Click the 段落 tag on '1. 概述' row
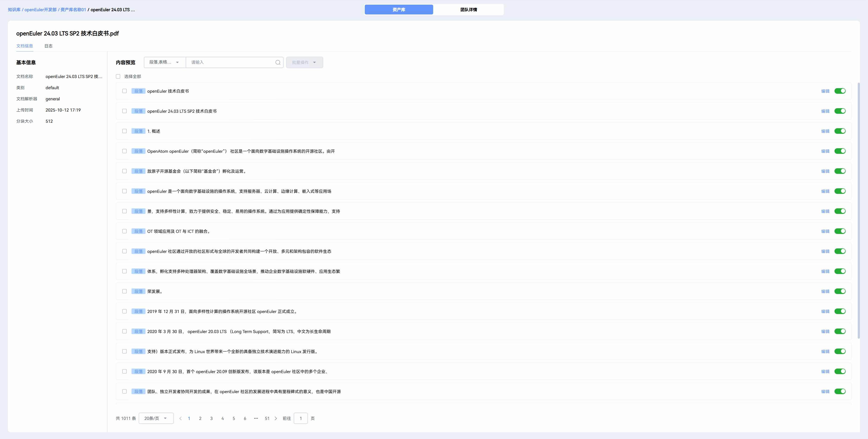868x439 pixels. point(138,131)
